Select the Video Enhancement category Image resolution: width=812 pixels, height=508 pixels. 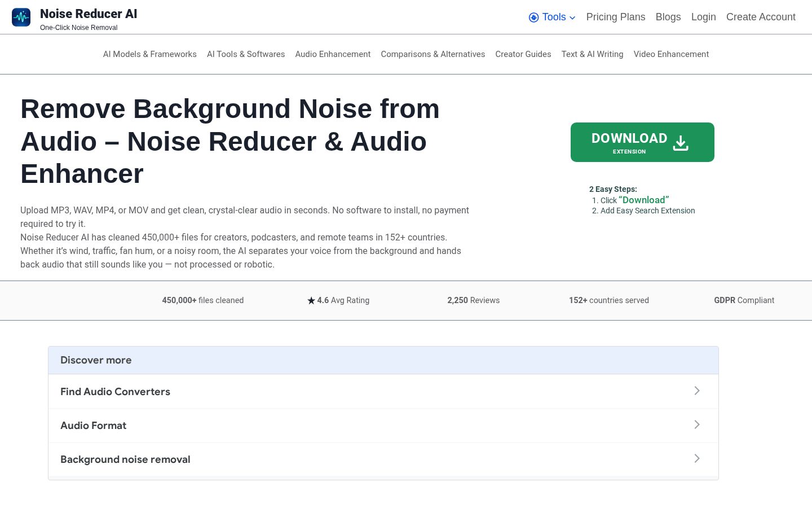coord(671,54)
